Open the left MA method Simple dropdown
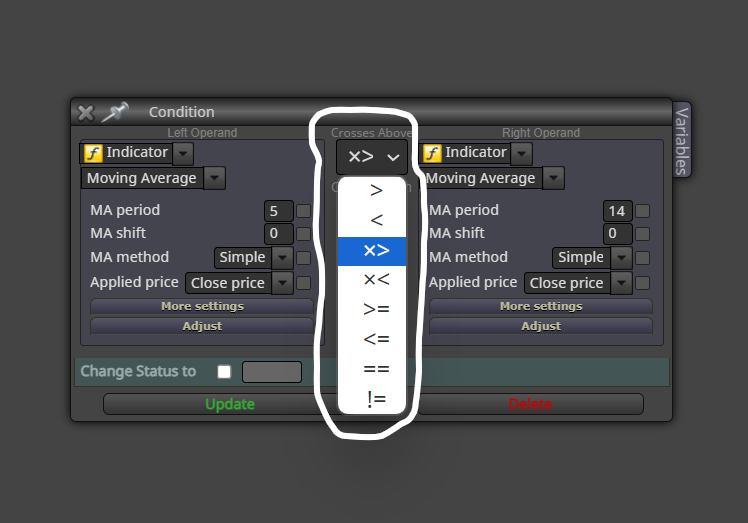Viewport: 748px width, 523px height. pos(282,258)
